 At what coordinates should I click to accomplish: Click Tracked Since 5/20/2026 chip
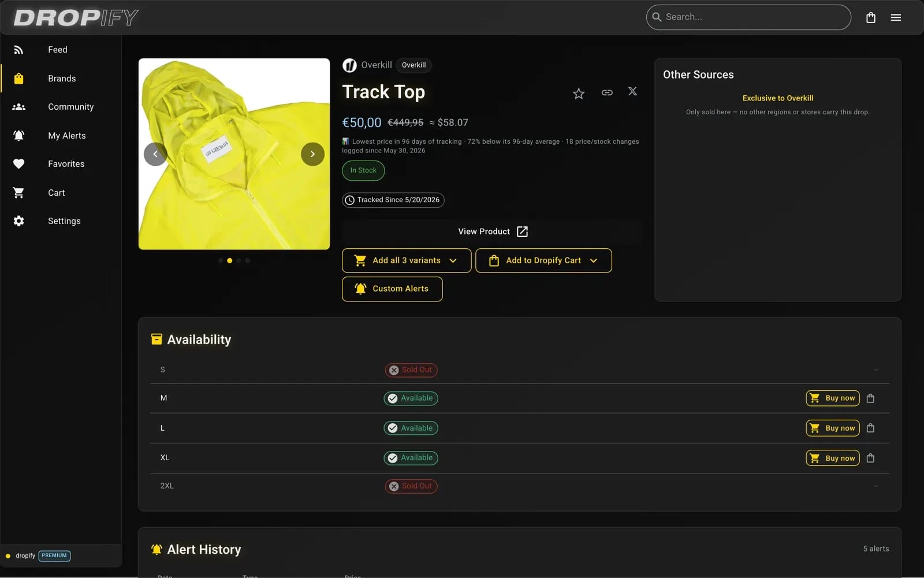pos(393,200)
